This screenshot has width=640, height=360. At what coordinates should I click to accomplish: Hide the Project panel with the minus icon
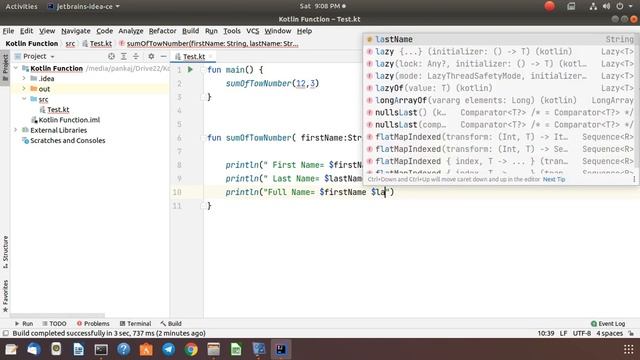pyautogui.click(x=163, y=56)
